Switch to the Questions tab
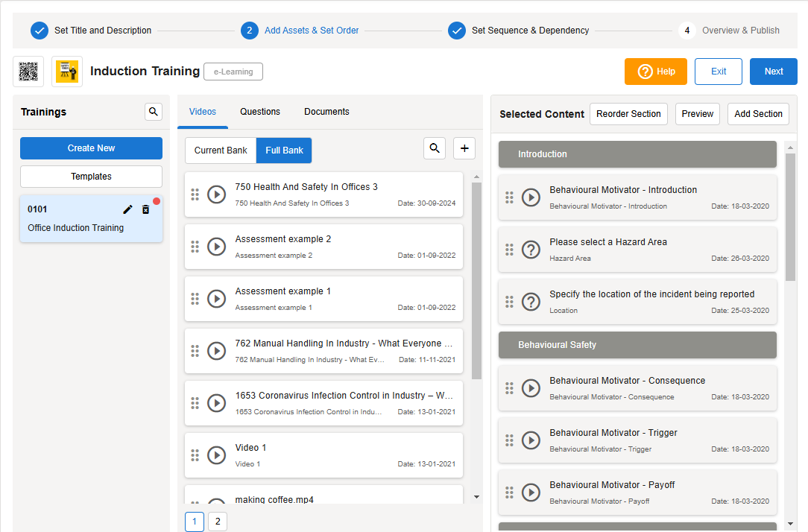The image size is (808, 532). [x=260, y=112]
